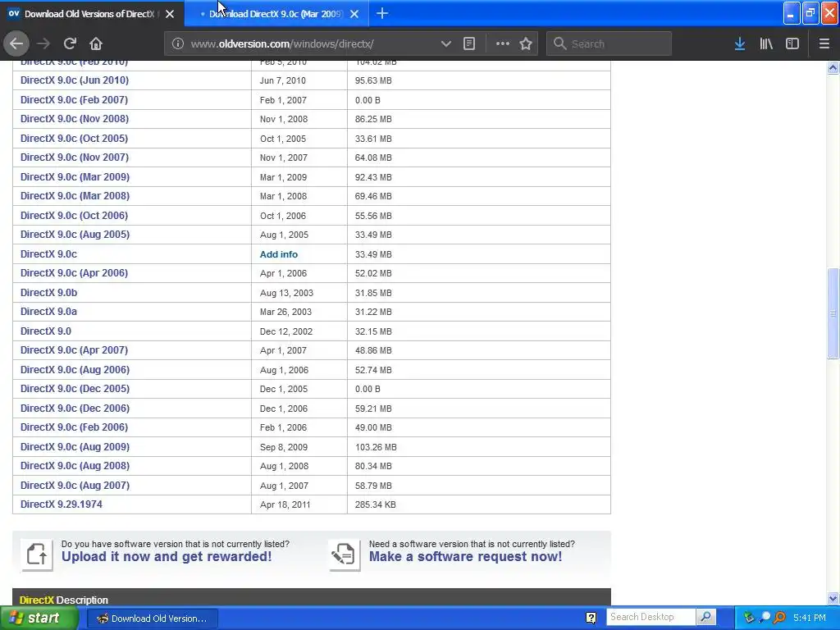Close the Download Old Versions tab

[x=170, y=14]
